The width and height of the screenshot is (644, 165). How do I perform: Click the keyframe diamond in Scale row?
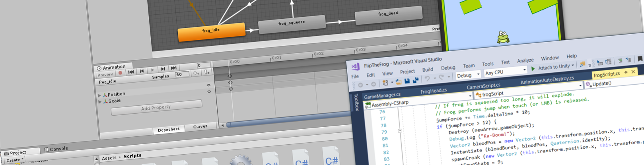tap(231, 89)
